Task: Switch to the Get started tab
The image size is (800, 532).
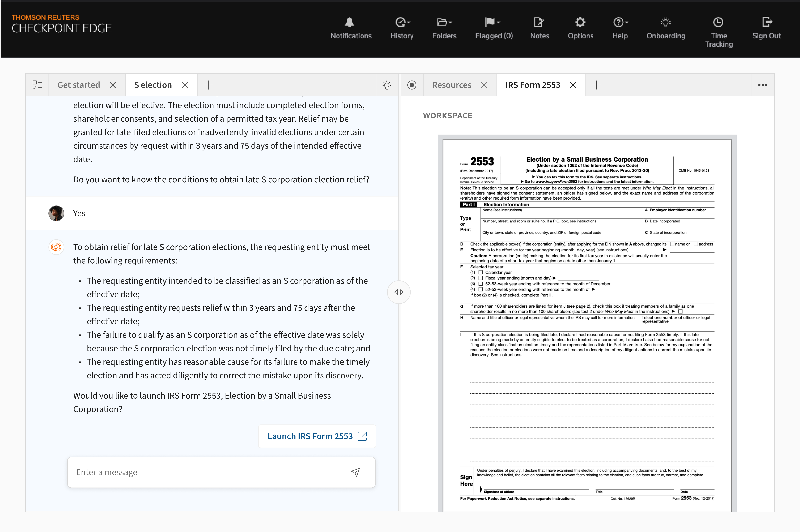Action: [78, 85]
